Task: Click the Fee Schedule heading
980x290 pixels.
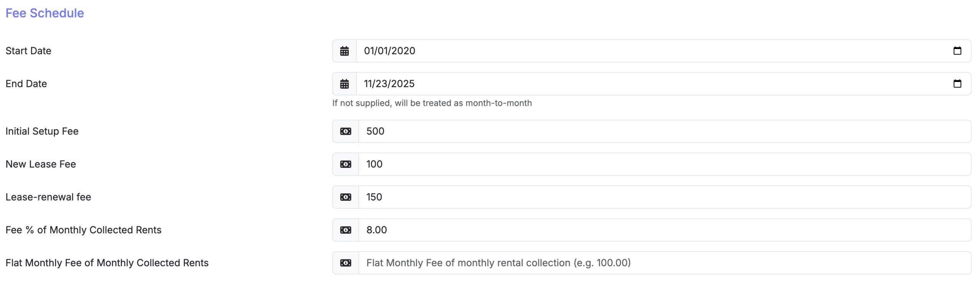Action: [x=44, y=13]
